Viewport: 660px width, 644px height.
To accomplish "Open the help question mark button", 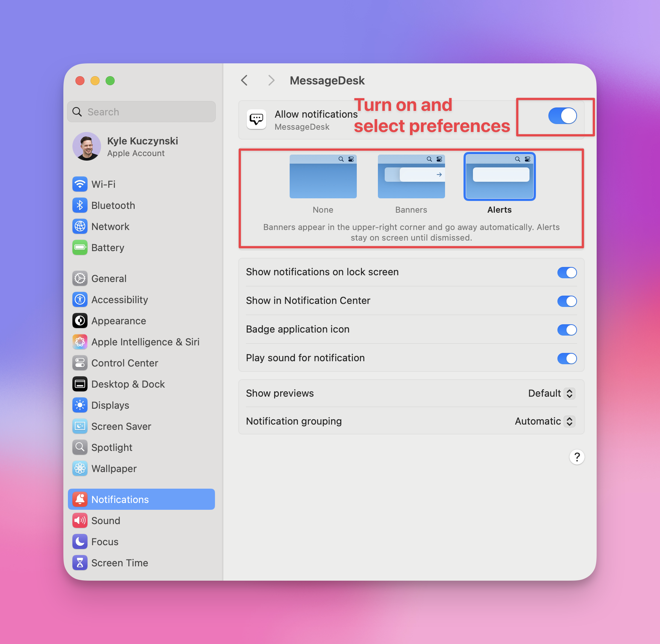I will coord(577,457).
